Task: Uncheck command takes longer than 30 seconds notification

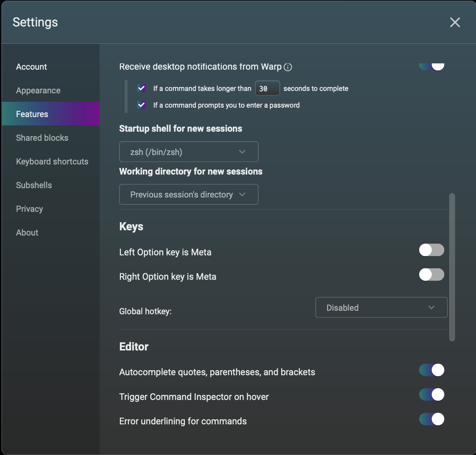Action: pyautogui.click(x=141, y=88)
